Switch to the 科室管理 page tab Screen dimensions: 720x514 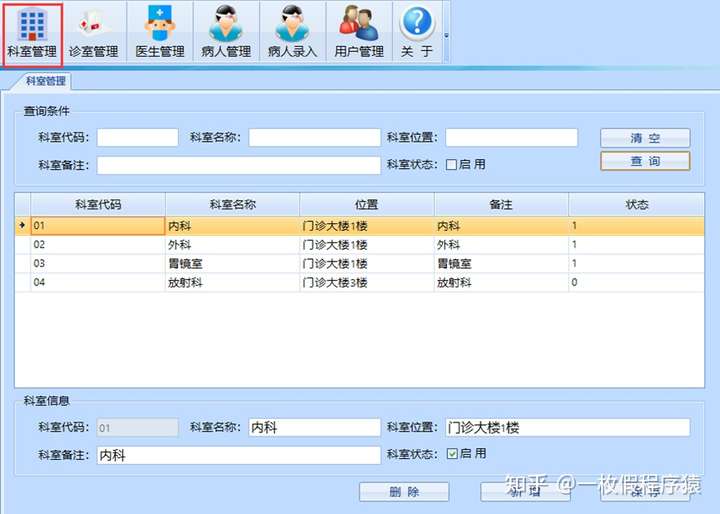pos(45,81)
